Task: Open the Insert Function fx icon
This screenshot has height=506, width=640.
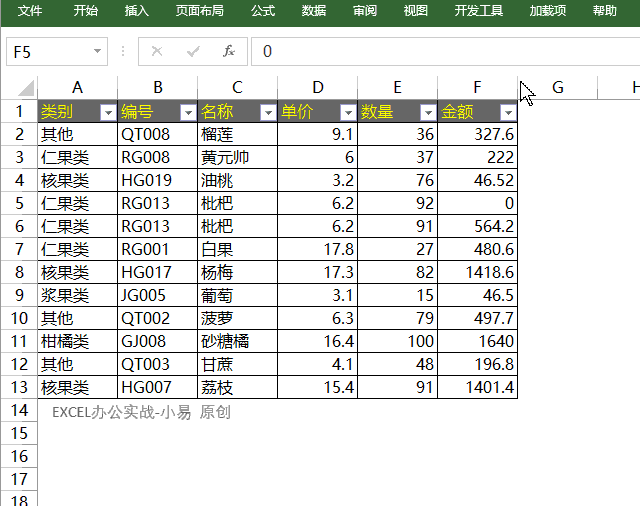Action: [x=229, y=51]
